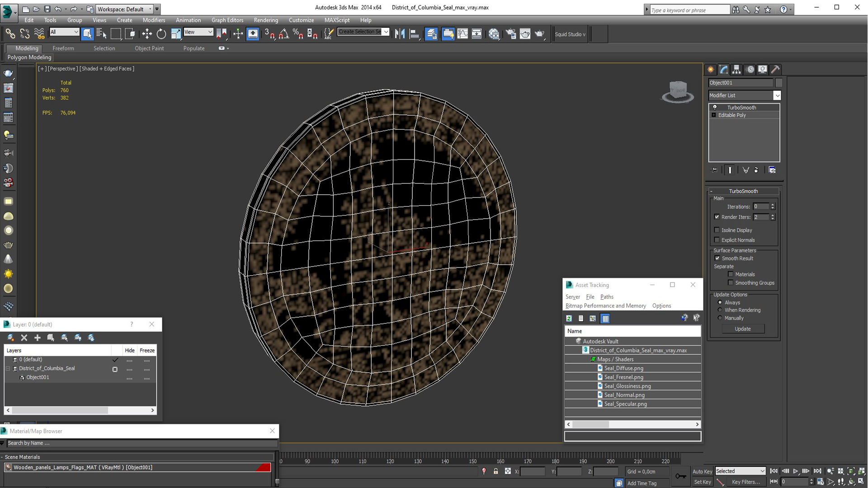This screenshot has height=488, width=868.
Task: Select the Manually update radio button
Action: pyautogui.click(x=720, y=318)
